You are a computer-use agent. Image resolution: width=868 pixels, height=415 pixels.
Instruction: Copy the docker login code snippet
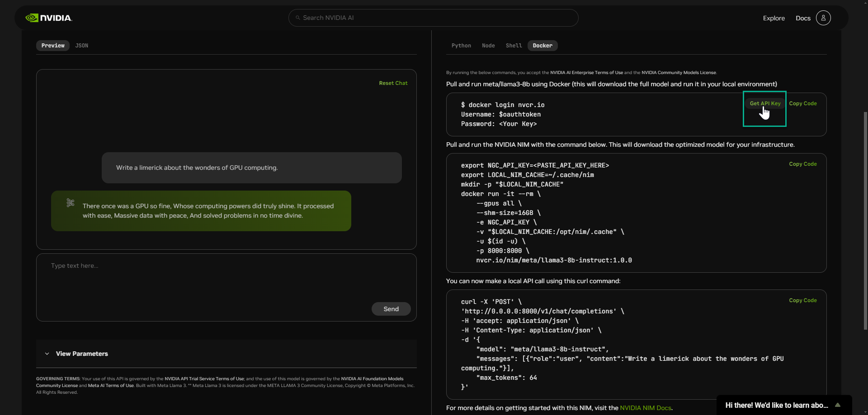click(x=803, y=103)
